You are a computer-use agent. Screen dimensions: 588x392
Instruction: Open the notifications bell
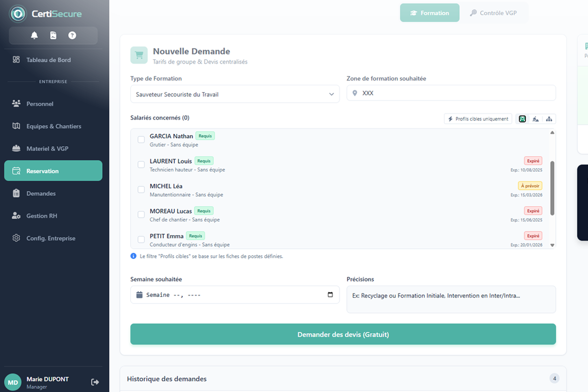(34, 35)
